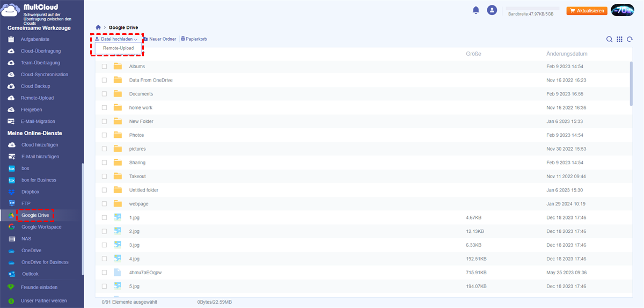
Task: Click the FTP service icon
Action: [11, 203]
